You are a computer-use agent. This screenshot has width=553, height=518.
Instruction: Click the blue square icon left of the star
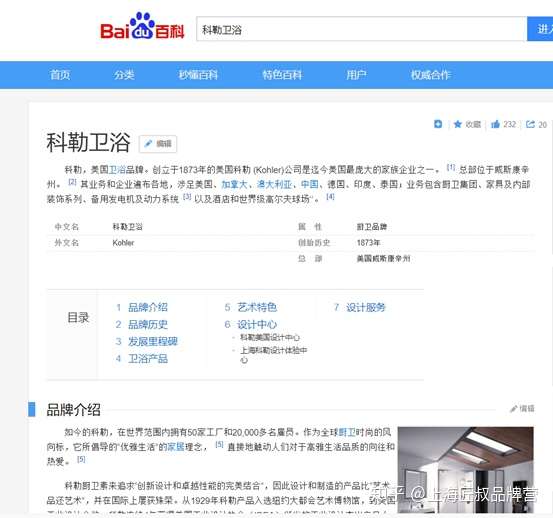tap(438, 124)
